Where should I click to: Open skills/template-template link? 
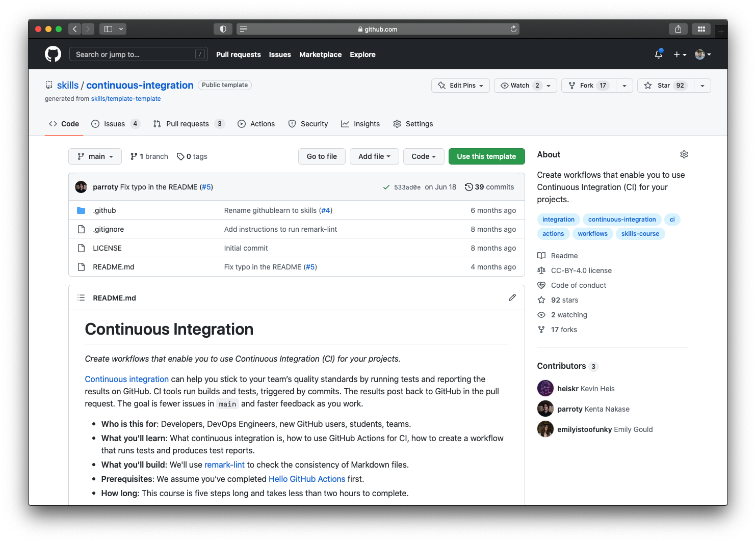[126, 99]
